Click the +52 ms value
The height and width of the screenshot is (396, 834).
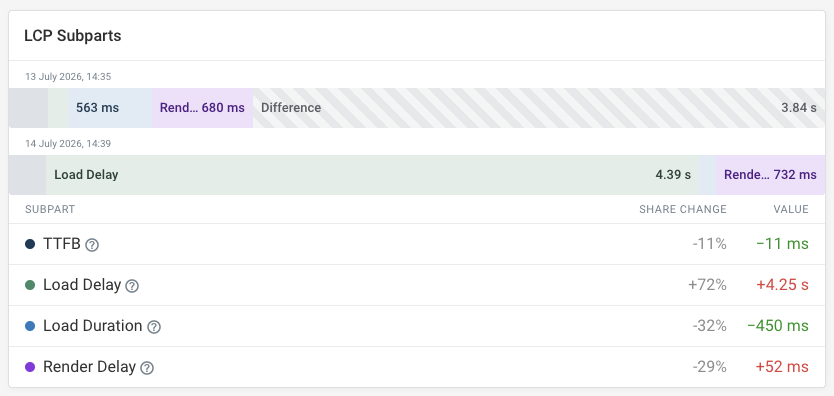tap(782, 367)
